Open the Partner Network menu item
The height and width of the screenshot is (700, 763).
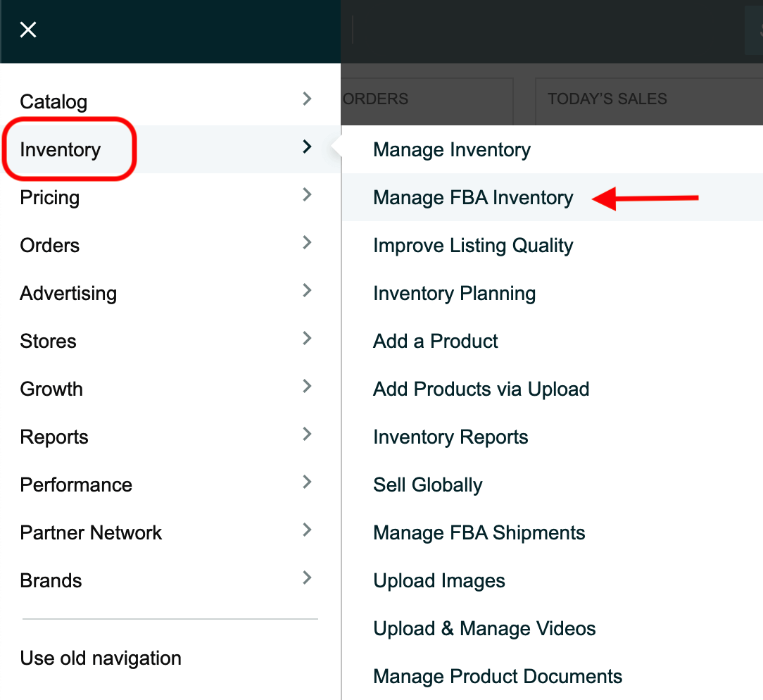point(91,532)
